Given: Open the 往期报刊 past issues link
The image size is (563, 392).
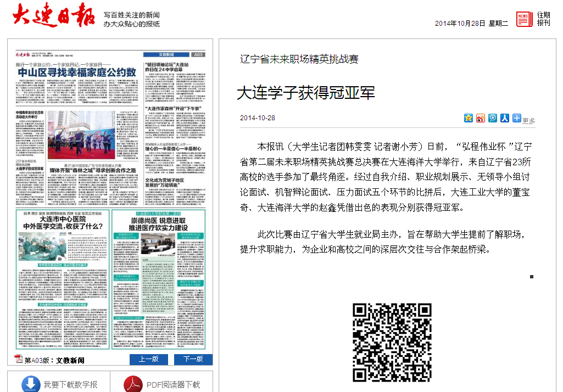Looking at the screenshot, I should click(543, 19).
